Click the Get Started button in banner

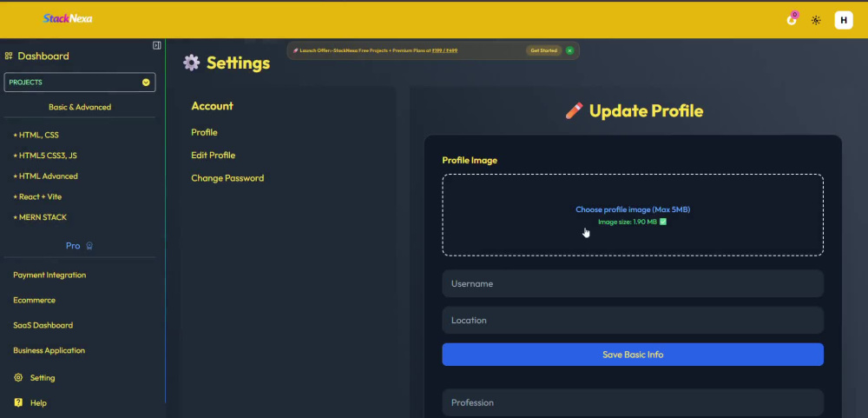click(x=543, y=50)
